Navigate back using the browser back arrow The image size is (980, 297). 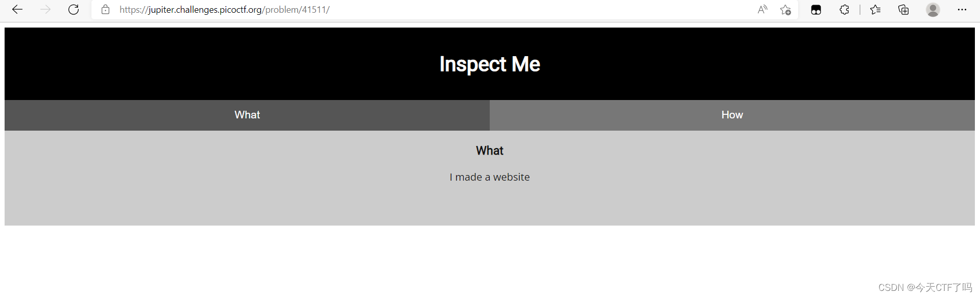(17, 10)
